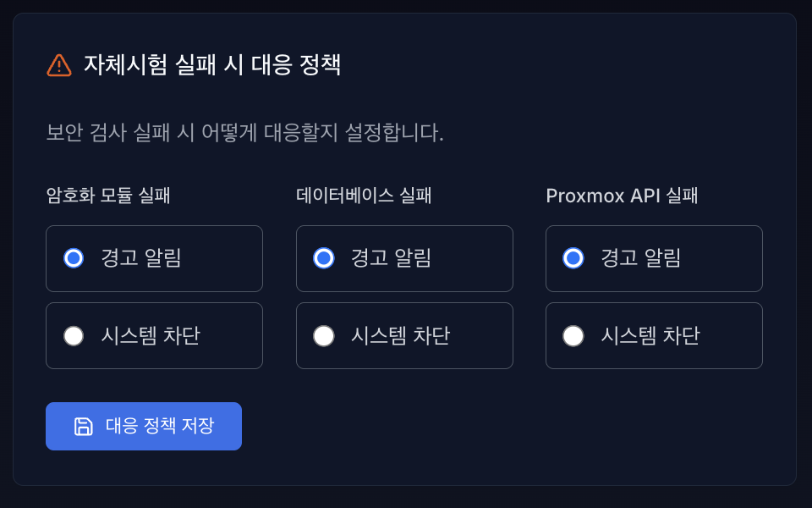Select 경고 알림 for Proxmox API 실패
This screenshot has height=508, width=812.
tap(576, 258)
